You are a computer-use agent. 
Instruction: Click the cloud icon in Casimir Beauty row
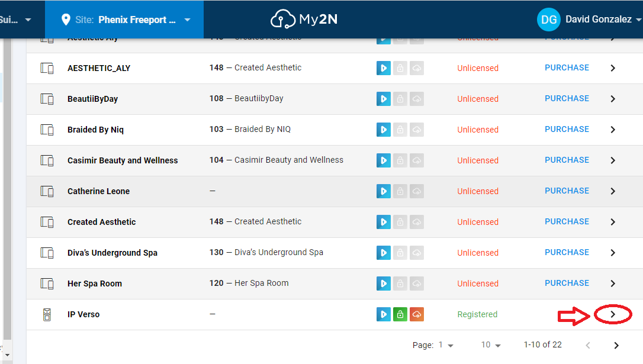tap(417, 160)
